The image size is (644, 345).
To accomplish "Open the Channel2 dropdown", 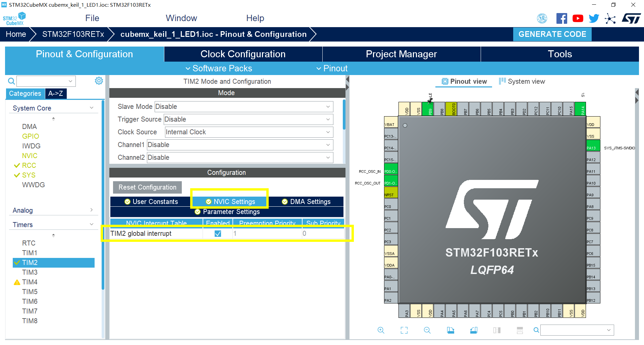I will tap(240, 157).
